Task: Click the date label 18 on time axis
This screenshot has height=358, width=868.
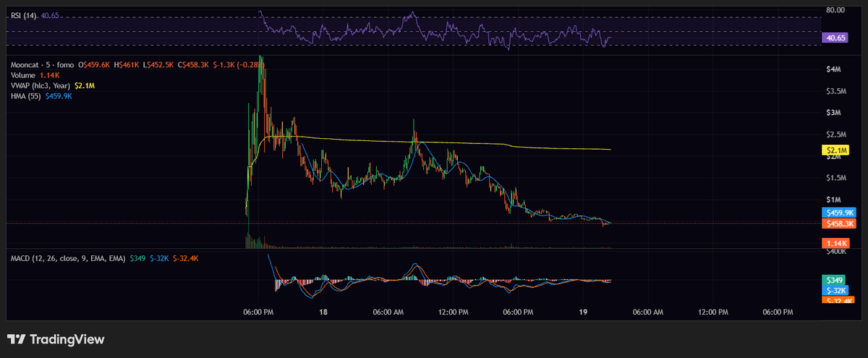Action: 323,312
